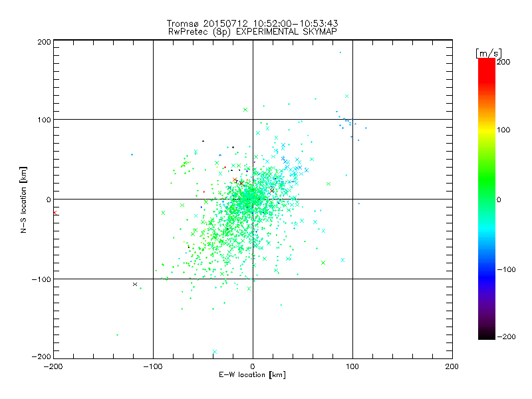Click the y-axis tick label '200'

44,42
